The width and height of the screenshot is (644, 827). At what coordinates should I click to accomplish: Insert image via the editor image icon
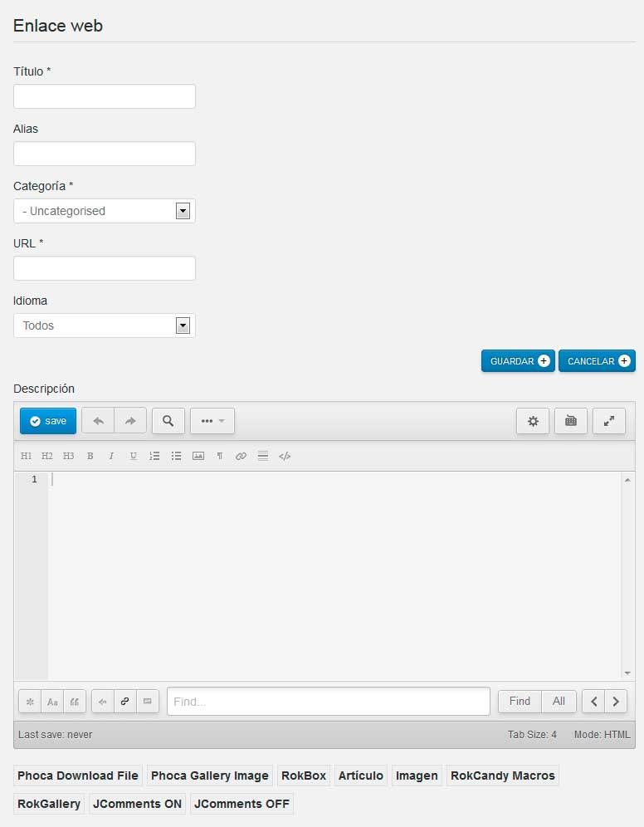[198, 456]
